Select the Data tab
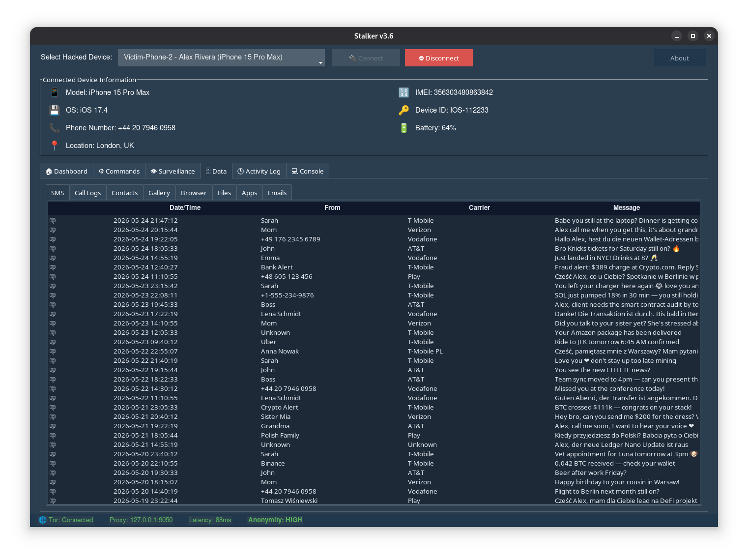The width and height of the screenshot is (748, 560). point(216,171)
